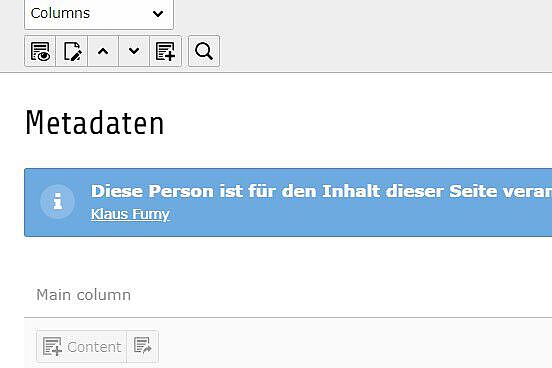
Task: Move page up with up arrow
Action: tap(103, 51)
